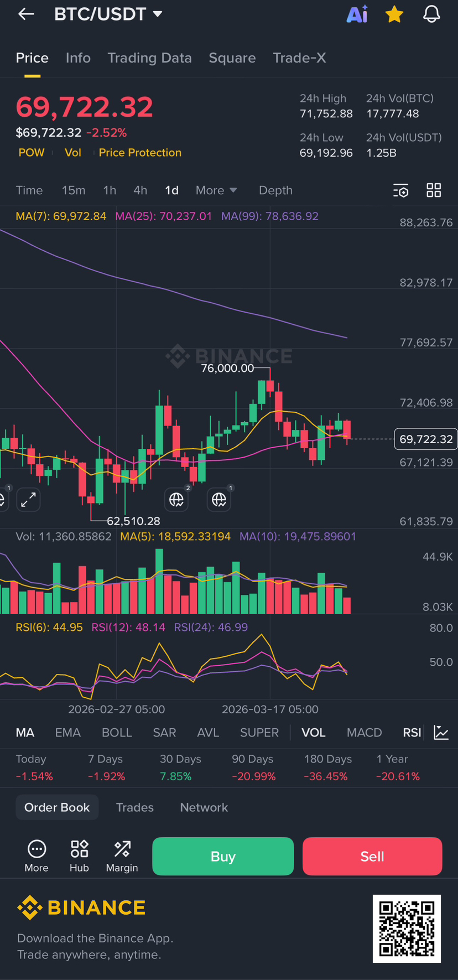This screenshot has width=458, height=980.
Task: Tap the MA(99) value label
Action: pos(270,216)
